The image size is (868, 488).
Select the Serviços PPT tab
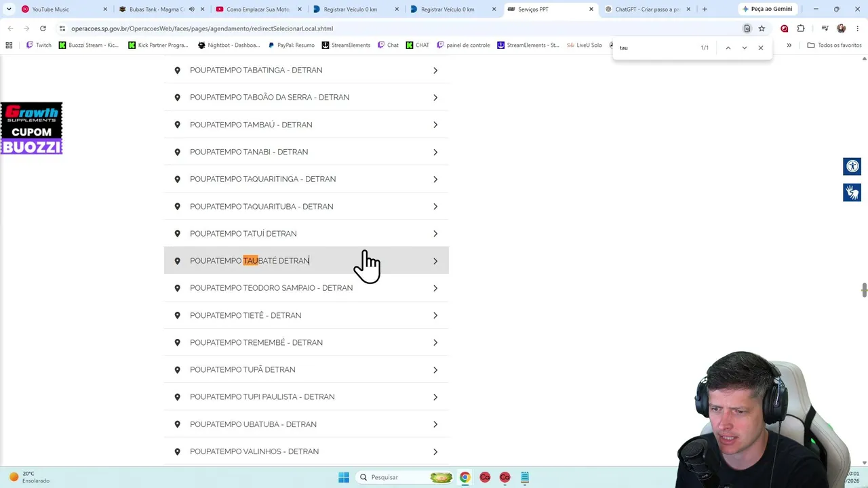(551, 9)
